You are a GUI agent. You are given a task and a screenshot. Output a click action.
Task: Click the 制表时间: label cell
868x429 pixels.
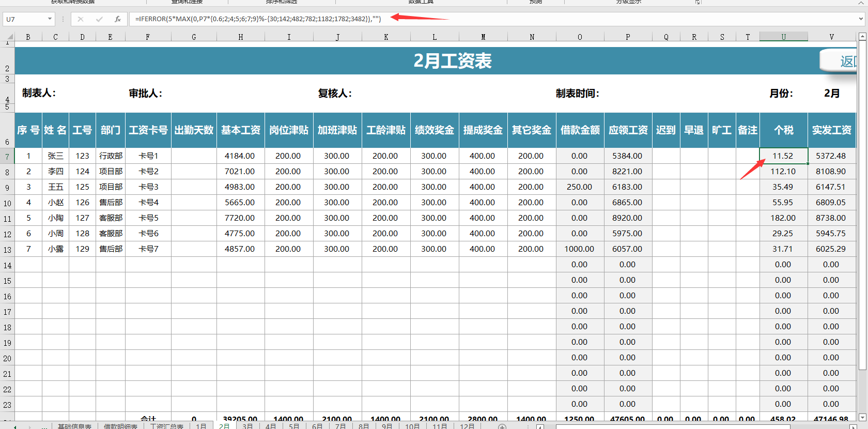pyautogui.click(x=577, y=93)
